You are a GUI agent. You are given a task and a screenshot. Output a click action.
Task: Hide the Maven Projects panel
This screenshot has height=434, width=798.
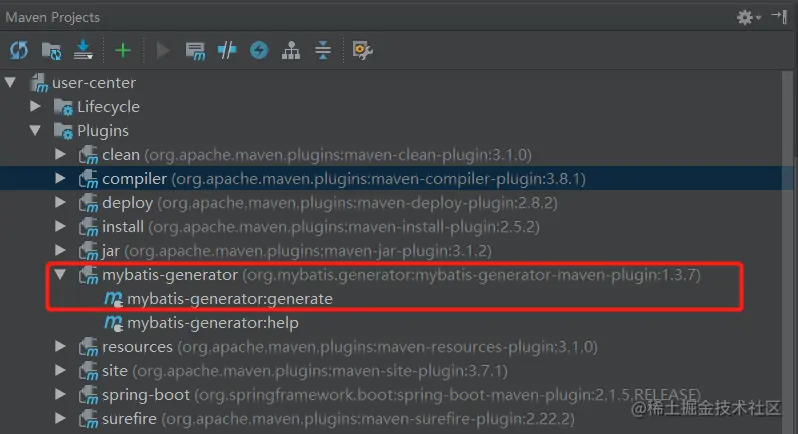[x=779, y=17]
